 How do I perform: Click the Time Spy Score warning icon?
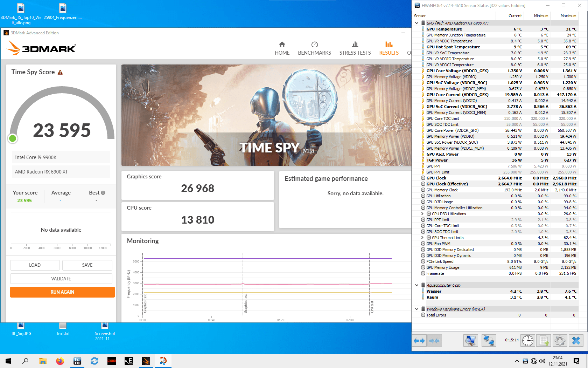(60, 72)
